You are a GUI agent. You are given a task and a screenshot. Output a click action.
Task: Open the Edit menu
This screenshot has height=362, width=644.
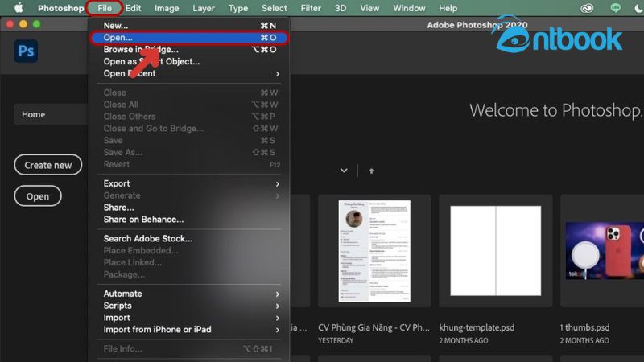133,8
